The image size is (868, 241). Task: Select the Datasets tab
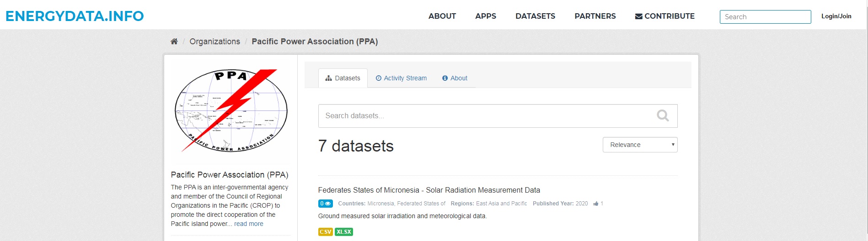click(343, 78)
